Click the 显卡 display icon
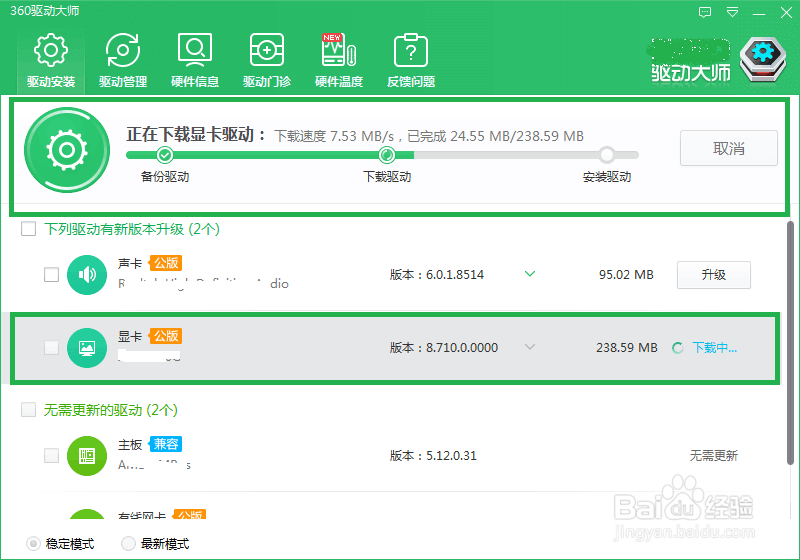800x560 pixels. (x=87, y=348)
